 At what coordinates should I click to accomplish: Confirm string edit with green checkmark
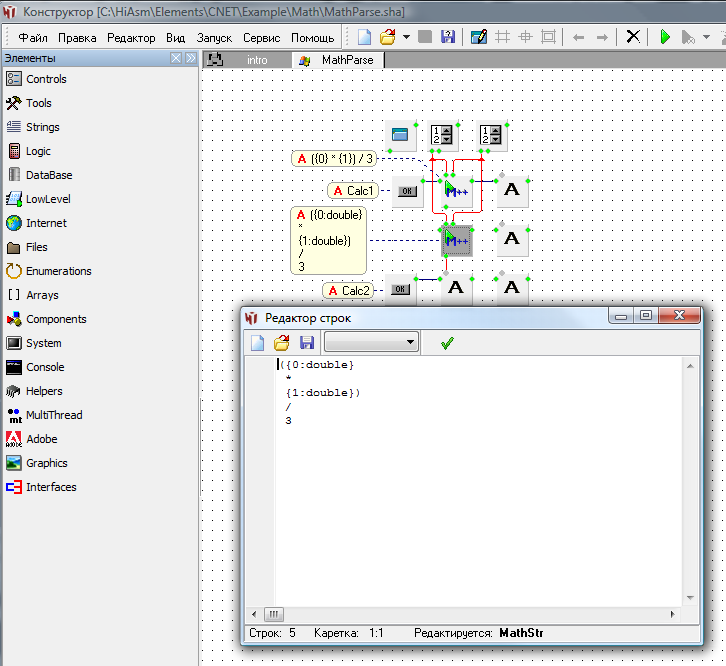click(447, 343)
